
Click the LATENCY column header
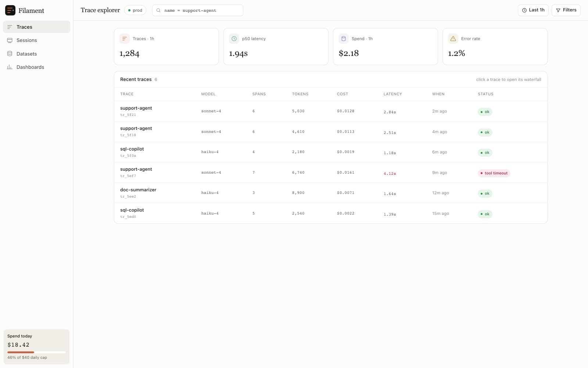[x=393, y=94]
